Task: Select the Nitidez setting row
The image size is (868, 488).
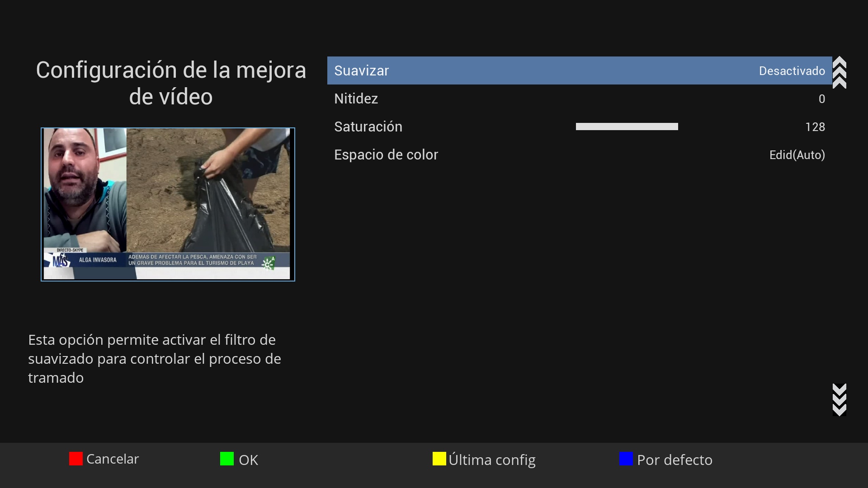Action: (356, 99)
